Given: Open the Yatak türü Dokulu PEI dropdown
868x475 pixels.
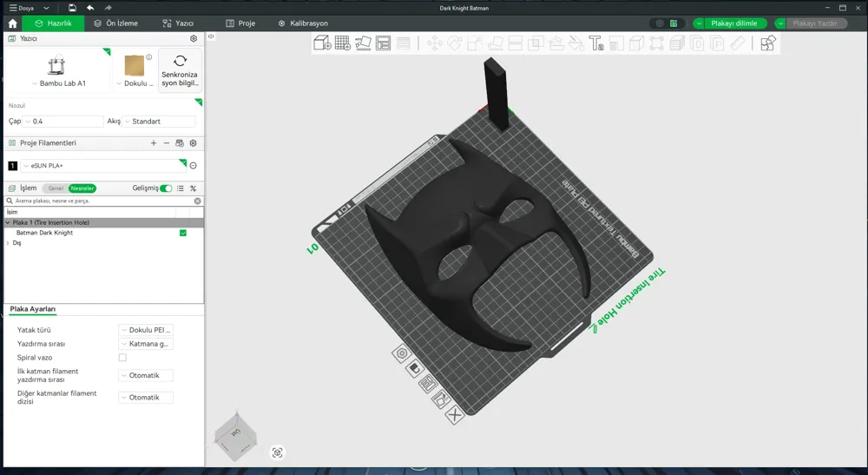Looking at the screenshot, I should click(146, 330).
